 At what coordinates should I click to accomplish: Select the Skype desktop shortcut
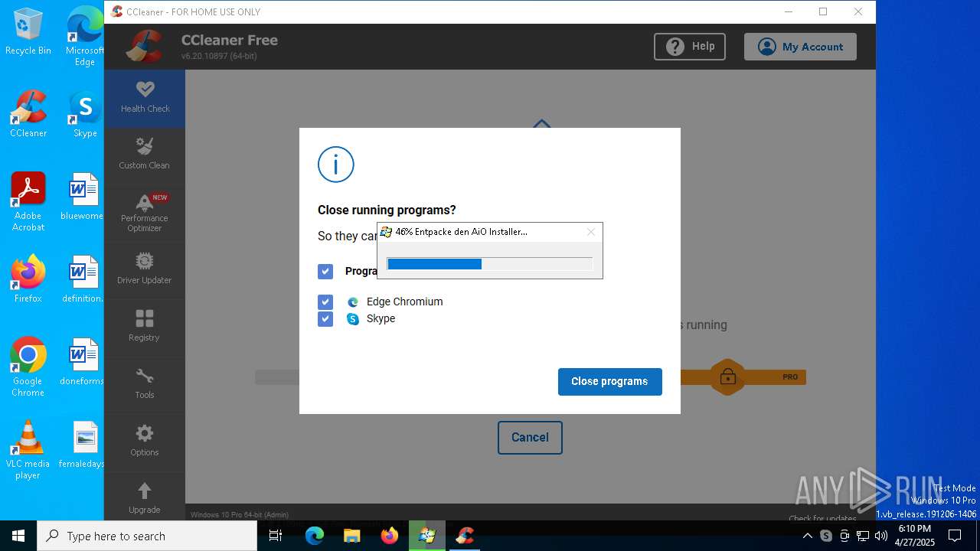point(85,114)
